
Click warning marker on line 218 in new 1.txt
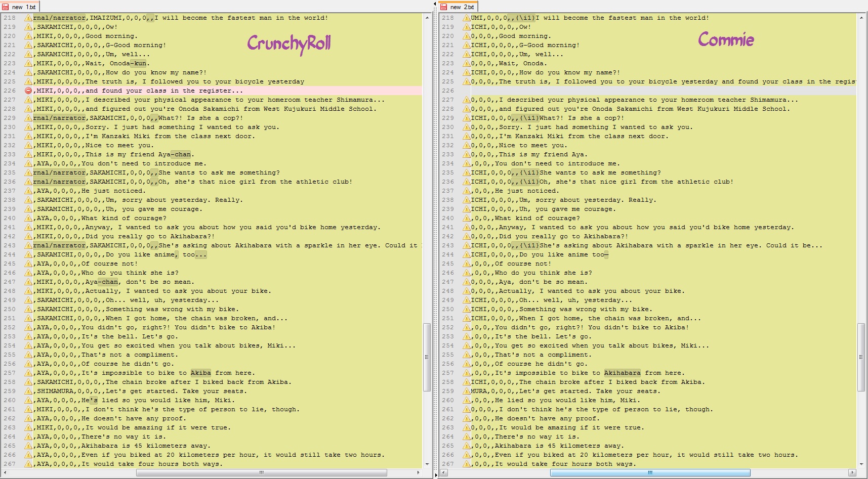28,18
